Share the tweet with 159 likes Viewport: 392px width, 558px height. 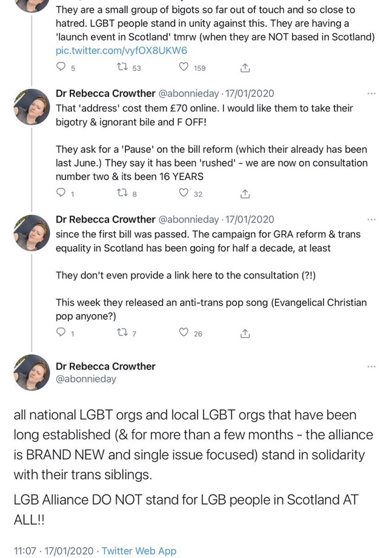tap(245, 68)
